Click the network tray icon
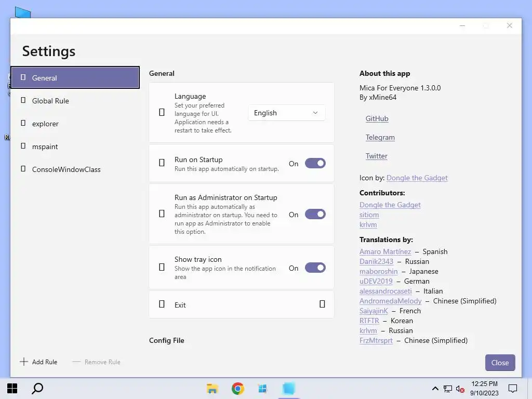Image resolution: width=532 pixels, height=399 pixels. point(448,389)
